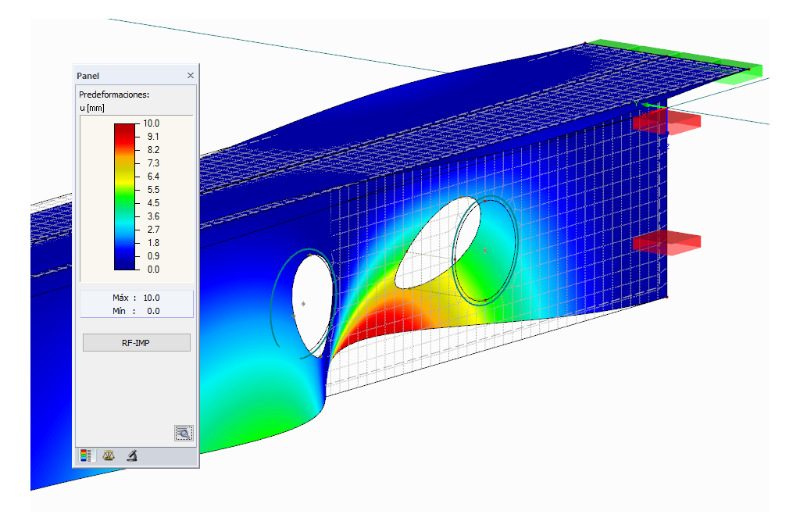Click the Máx value 10.0

click(x=151, y=298)
